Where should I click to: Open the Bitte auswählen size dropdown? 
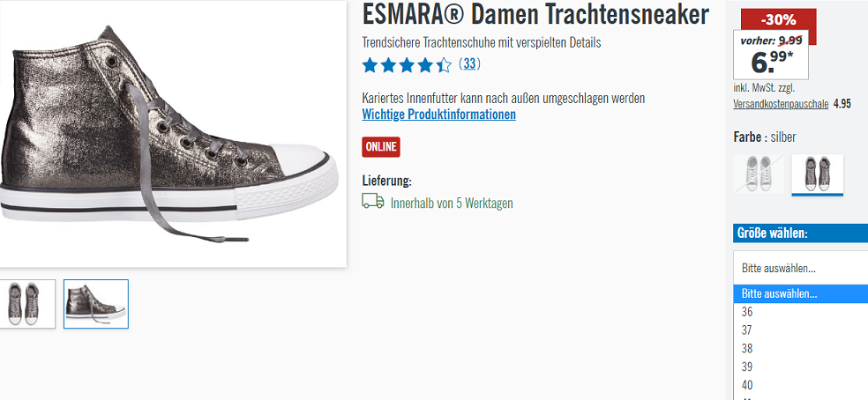coord(800,269)
